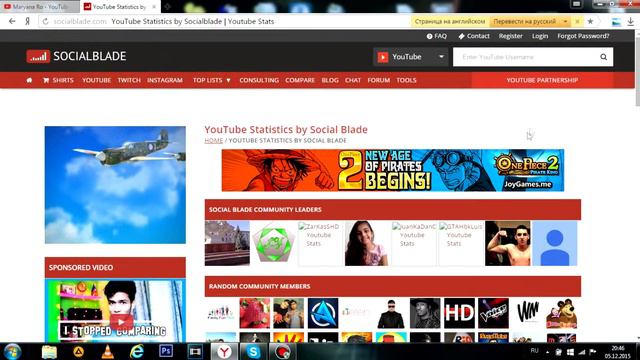
Task: Click the One Piece 2 banner ad
Action: 393,170
